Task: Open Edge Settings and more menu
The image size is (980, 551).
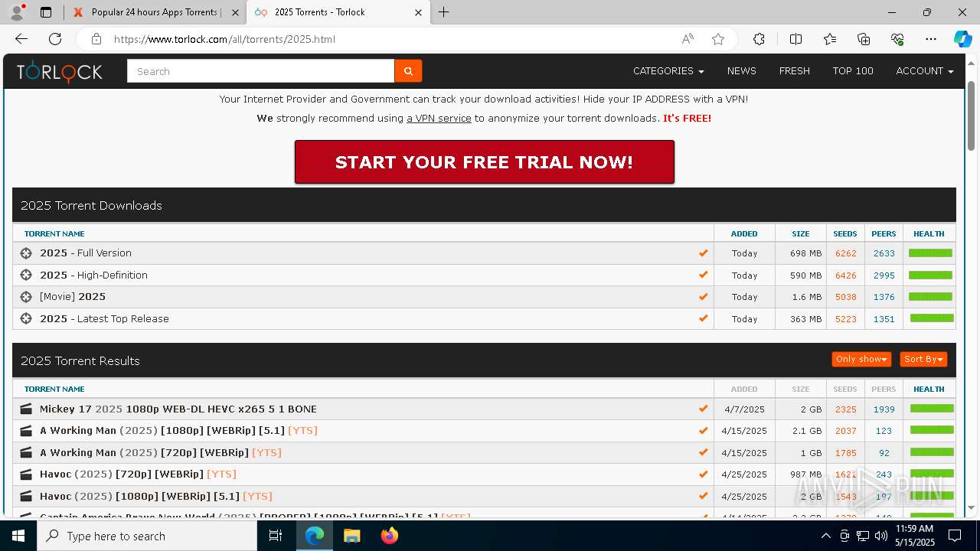Action: (x=931, y=39)
